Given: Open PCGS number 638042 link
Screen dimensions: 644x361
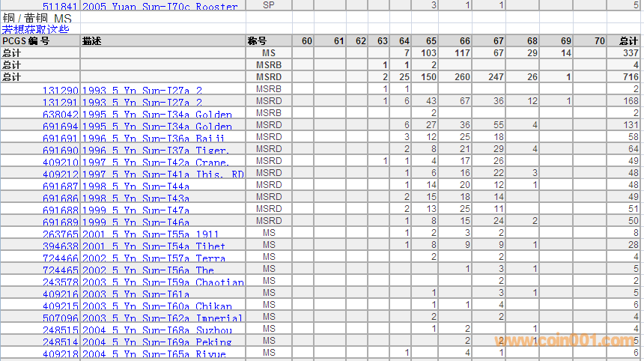Looking at the screenshot, I should coord(60,114).
